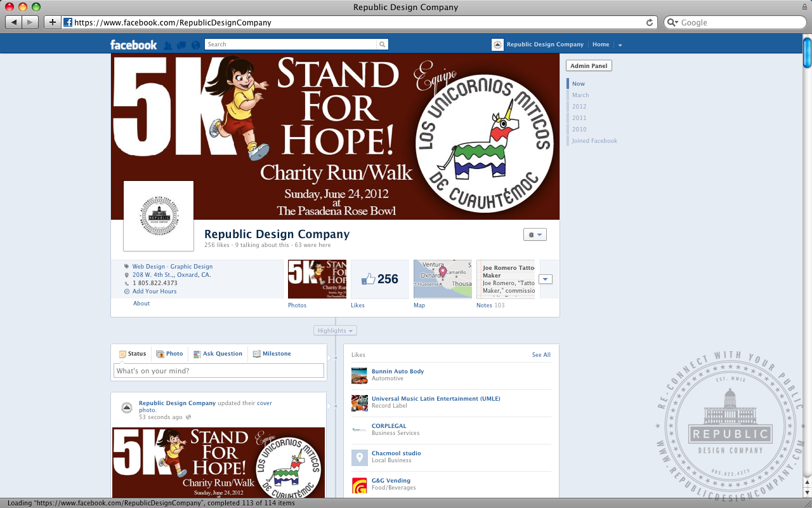Open the posted cover photo image

219,462
